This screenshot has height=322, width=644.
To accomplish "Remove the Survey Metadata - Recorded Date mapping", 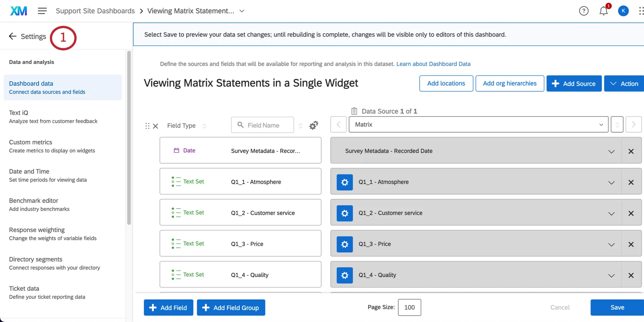I will pos(631,151).
